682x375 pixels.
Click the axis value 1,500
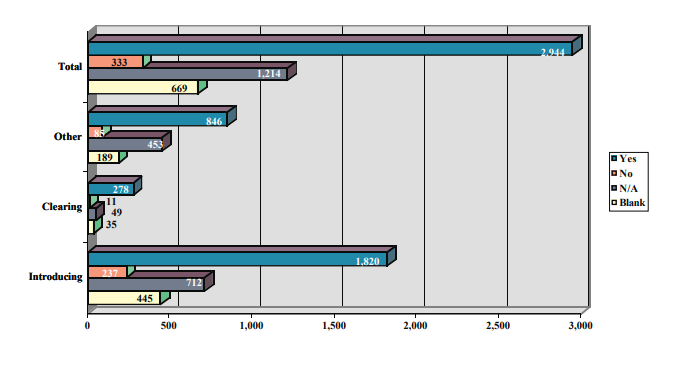(x=334, y=325)
